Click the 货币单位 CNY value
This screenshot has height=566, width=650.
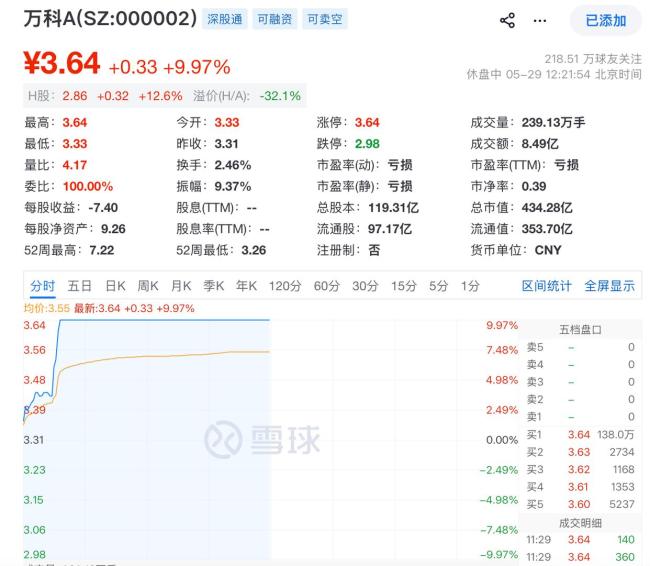[x=548, y=250]
